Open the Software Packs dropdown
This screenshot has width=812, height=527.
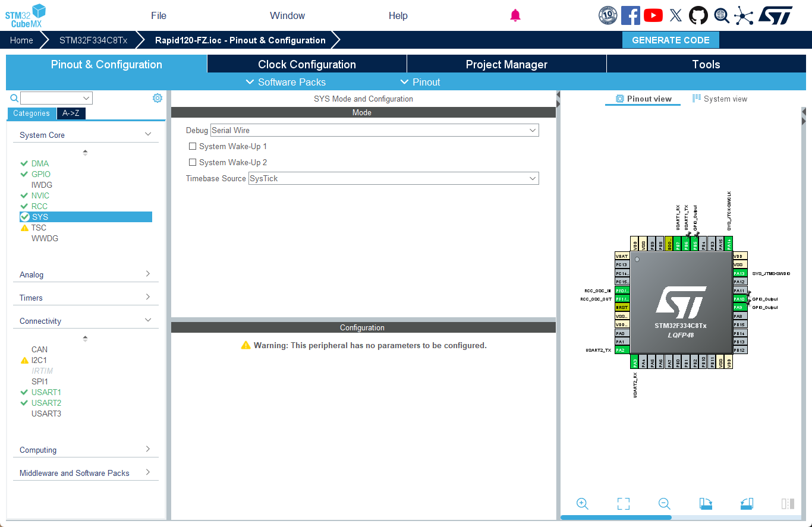click(286, 82)
